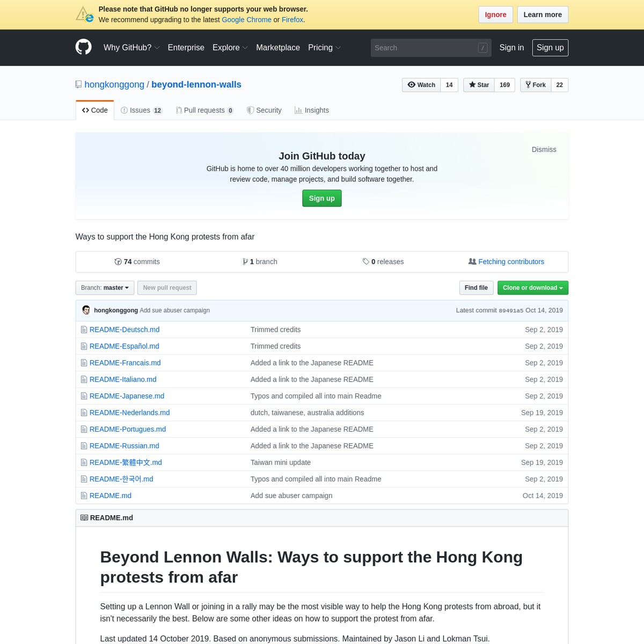The image size is (644, 644).
Task: Switch to the Issues tab
Action: (142, 110)
